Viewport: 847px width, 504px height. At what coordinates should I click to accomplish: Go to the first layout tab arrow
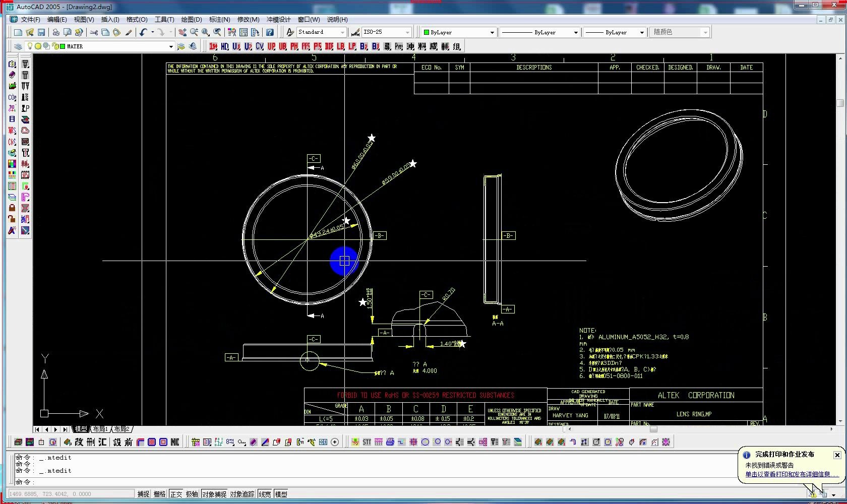[37, 429]
